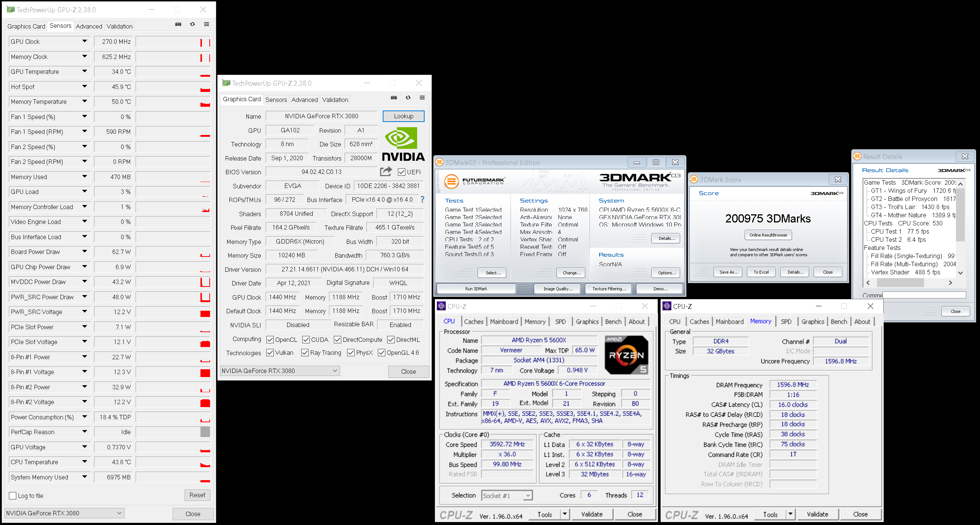Image resolution: width=980 pixels, height=525 pixels.
Task: Click the Bus Interface question mark help icon
Action: [x=422, y=199]
